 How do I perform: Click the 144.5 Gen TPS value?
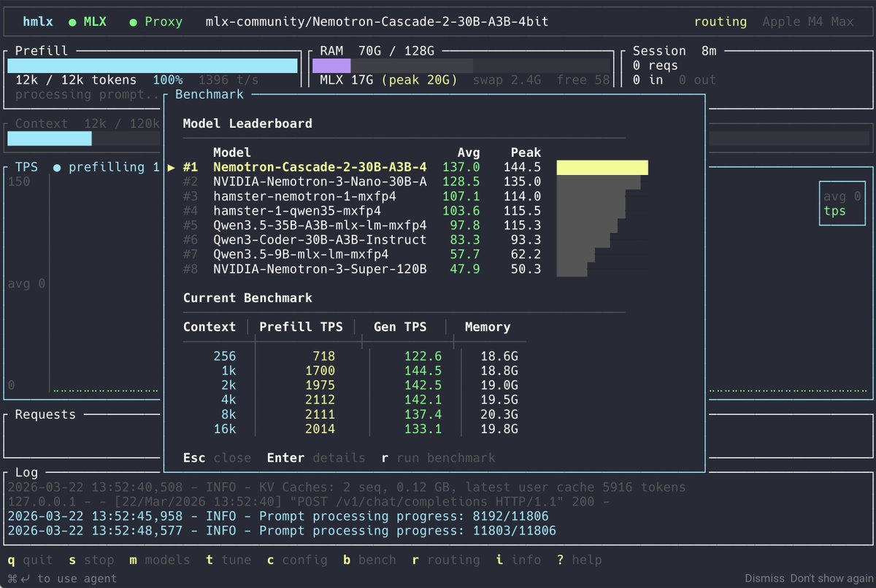423,371
